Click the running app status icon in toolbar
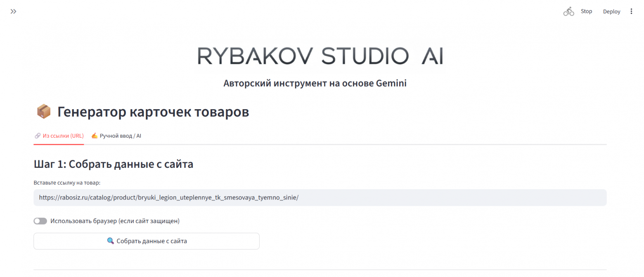The height and width of the screenshot is (277, 644). [x=568, y=11]
